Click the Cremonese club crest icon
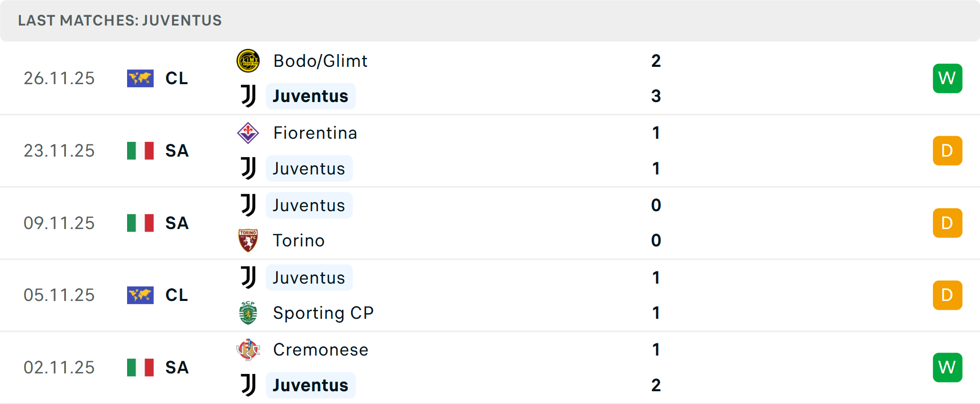 tap(248, 350)
